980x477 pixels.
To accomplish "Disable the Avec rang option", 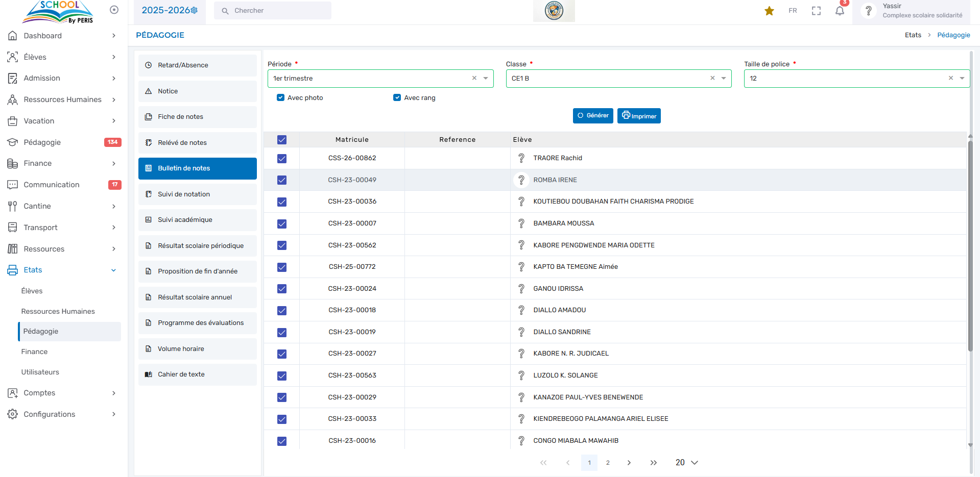I will click(x=397, y=97).
